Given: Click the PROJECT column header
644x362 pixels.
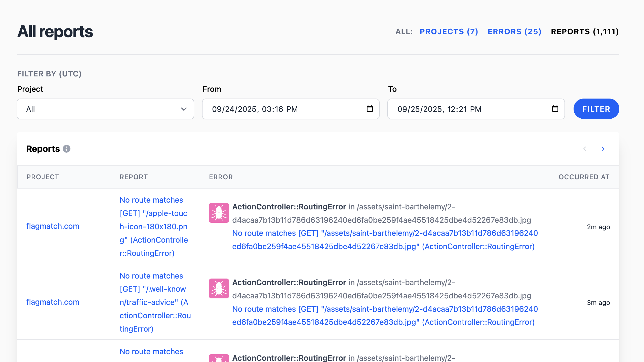Looking at the screenshot, I should point(43,177).
